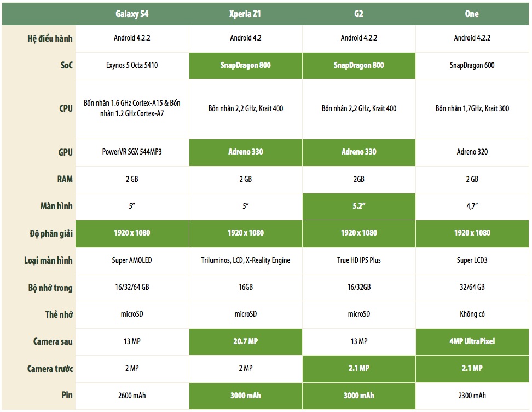Click the Hệ điều hành row label

pyautogui.click(x=50, y=38)
